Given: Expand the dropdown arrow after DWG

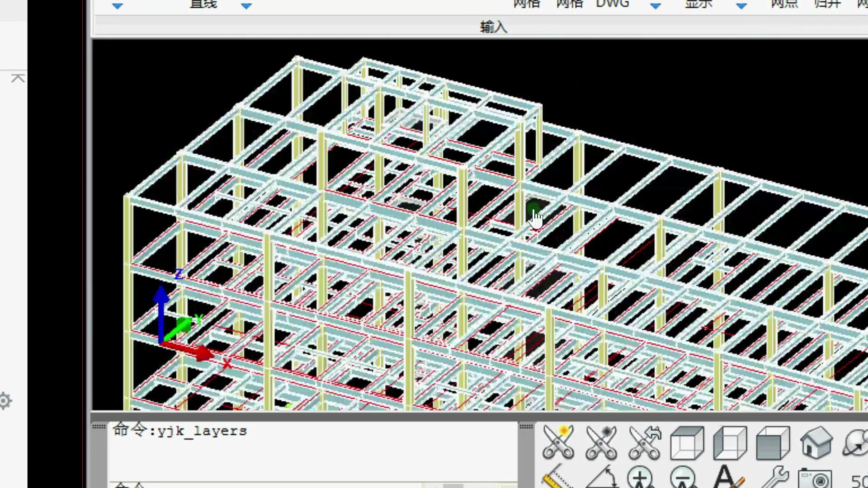Looking at the screenshot, I should pos(656,6).
